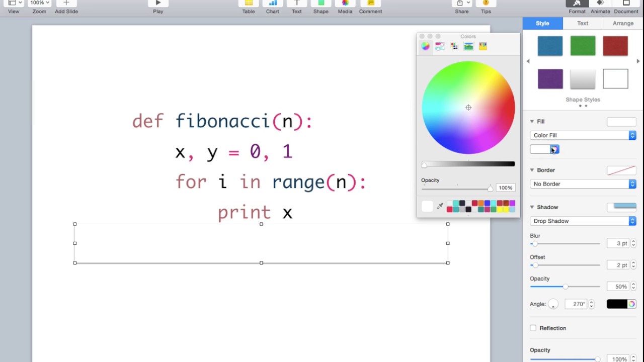Viewport: 644px width, 362px height.
Task: Apply the red shape style
Action: coord(615,46)
